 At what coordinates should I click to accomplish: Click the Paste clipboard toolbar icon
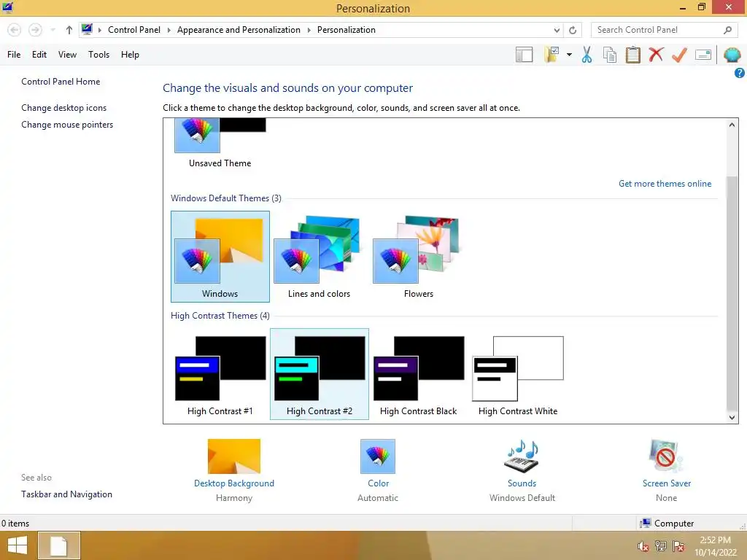coord(632,55)
